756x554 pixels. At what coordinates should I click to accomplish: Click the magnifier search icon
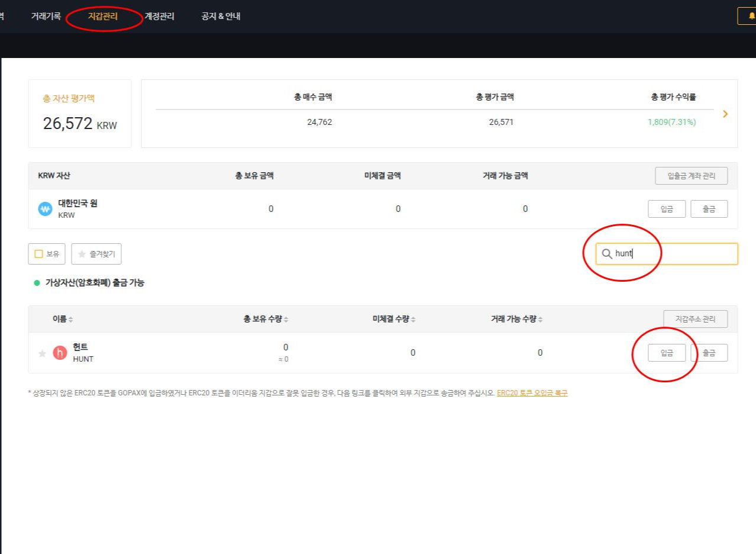pyautogui.click(x=606, y=254)
